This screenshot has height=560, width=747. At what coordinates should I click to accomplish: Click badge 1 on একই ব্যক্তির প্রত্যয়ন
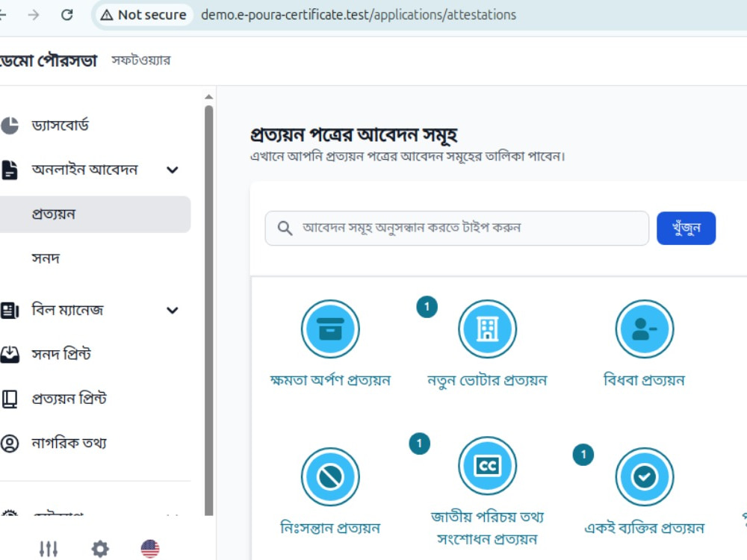pos(583,454)
